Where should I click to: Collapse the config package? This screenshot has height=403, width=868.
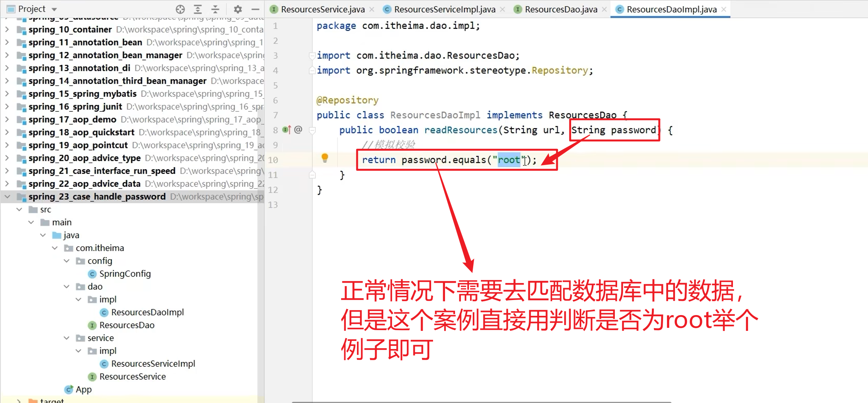pos(67,261)
